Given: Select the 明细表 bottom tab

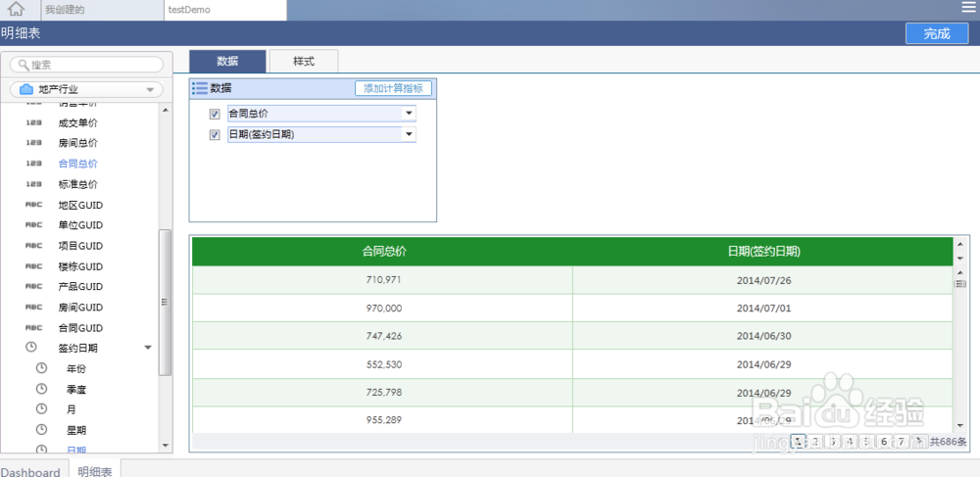Looking at the screenshot, I should (94, 469).
